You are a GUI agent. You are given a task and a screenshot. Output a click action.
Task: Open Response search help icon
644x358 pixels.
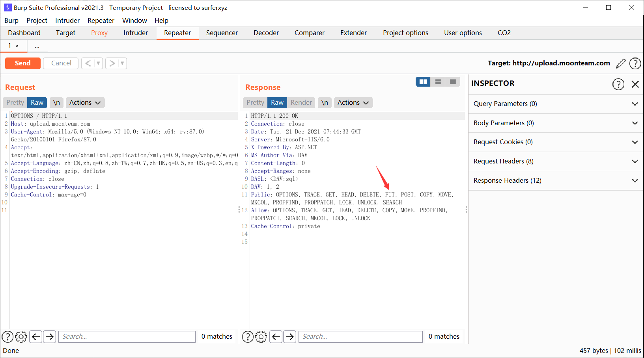point(247,337)
